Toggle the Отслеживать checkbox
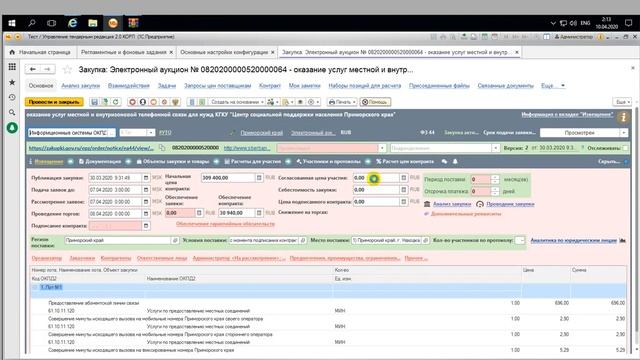This screenshot has width=640, height=360. click(625, 148)
